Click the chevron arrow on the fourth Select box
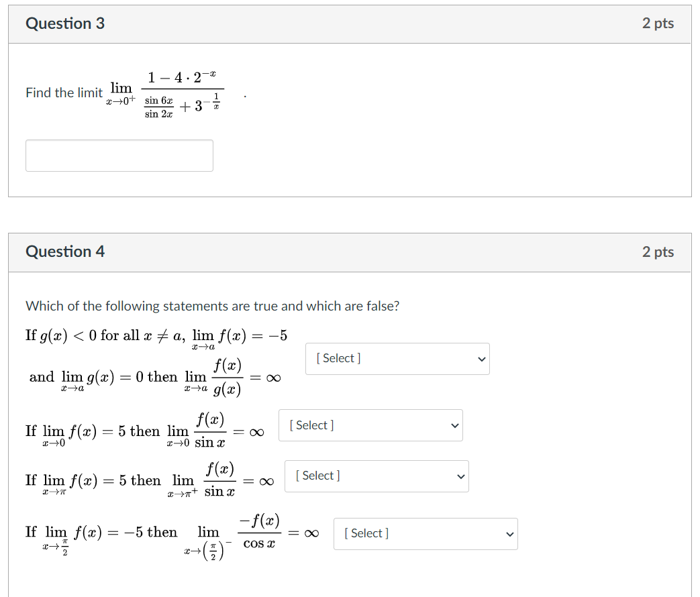700x597 pixels. point(509,534)
